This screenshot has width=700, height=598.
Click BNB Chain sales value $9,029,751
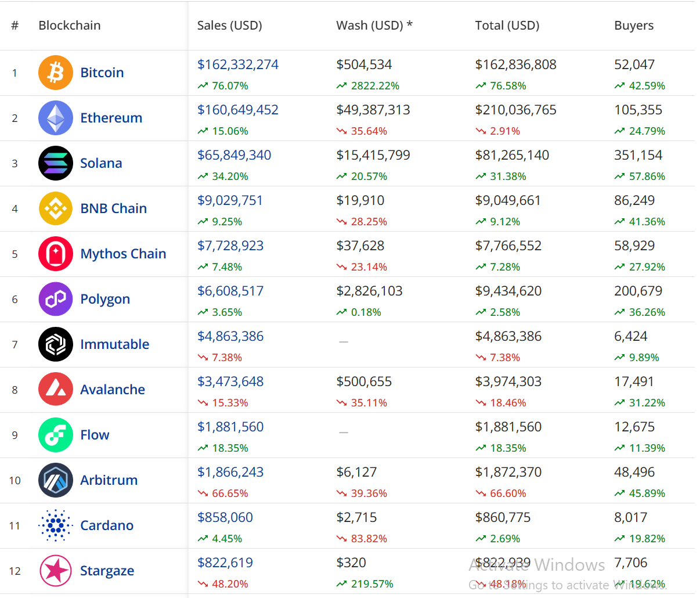click(x=230, y=200)
